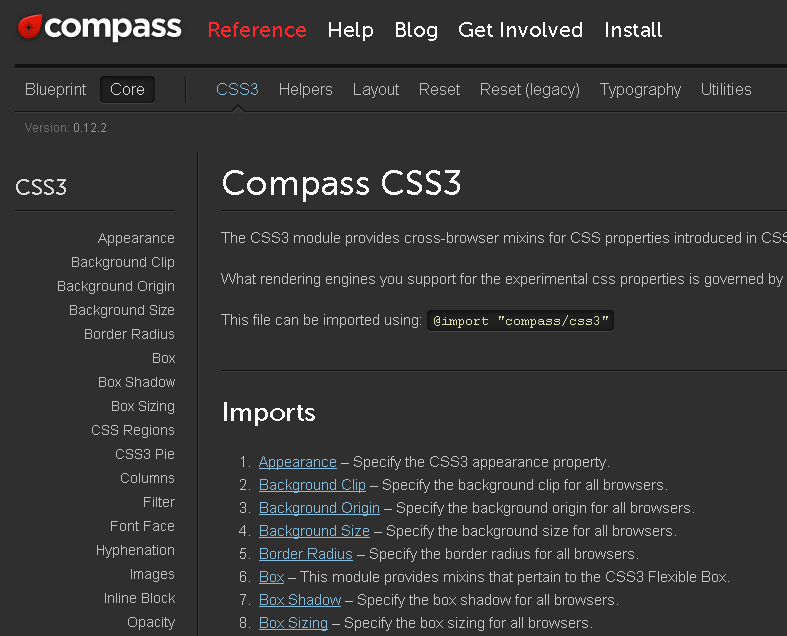Image resolution: width=787 pixels, height=636 pixels.
Task: Open Box Shadow in the sidebar
Action: (x=137, y=383)
